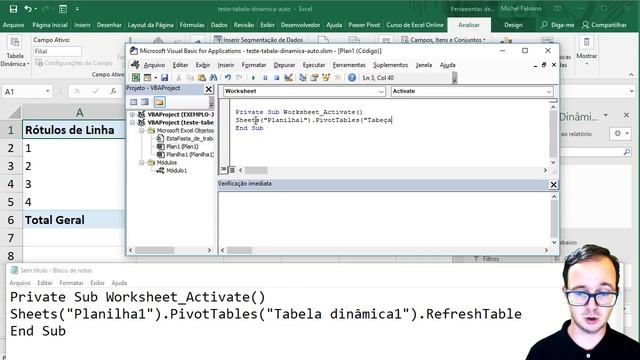640x360 pixels.
Task: Click Total Geral cell in row 6
Action: pyautogui.click(x=74, y=220)
